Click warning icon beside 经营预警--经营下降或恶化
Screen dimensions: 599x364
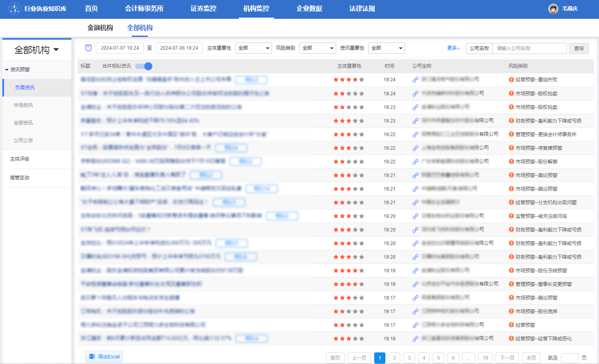511,339
